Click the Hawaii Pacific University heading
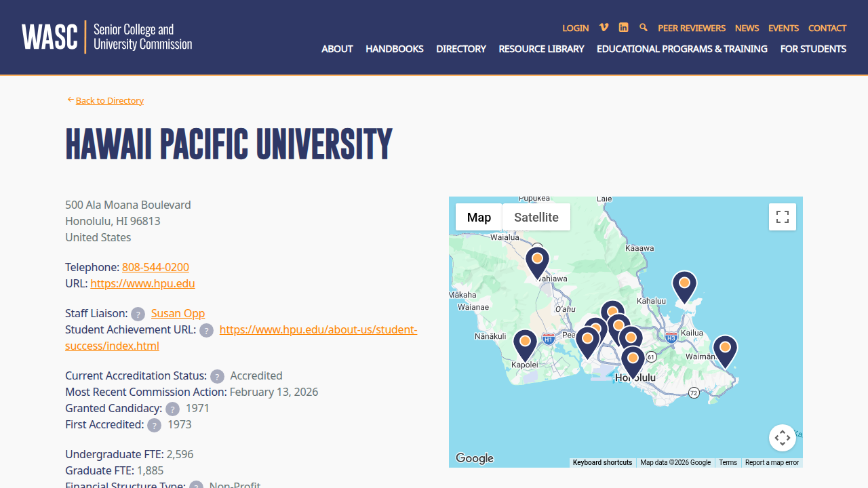Image resolution: width=868 pixels, height=488 pixels. pyautogui.click(x=229, y=144)
